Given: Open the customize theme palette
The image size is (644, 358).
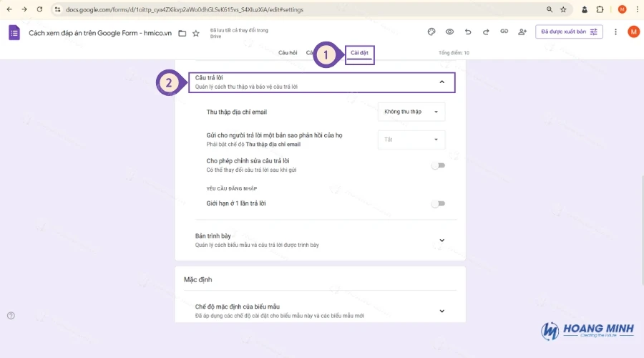Looking at the screenshot, I should click(x=431, y=32).
